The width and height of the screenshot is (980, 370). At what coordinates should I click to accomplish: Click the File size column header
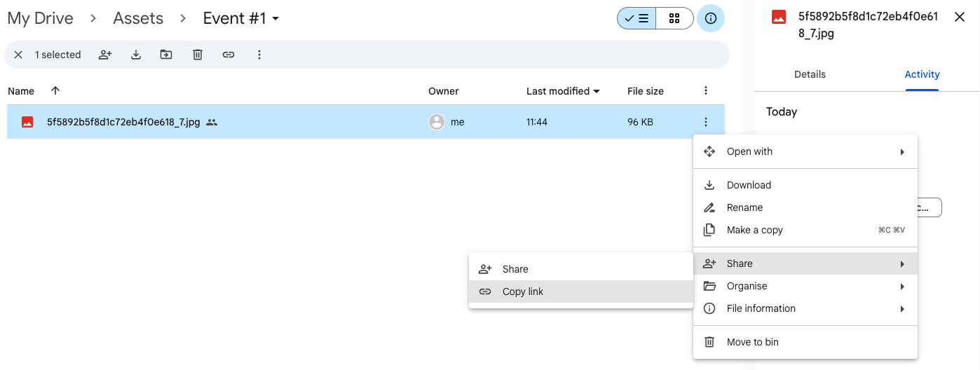coord(646,91)
